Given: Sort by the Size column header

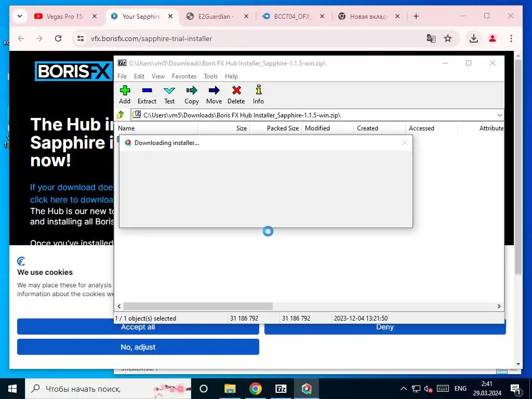Looking at the screenshot, I should (224, 128).
